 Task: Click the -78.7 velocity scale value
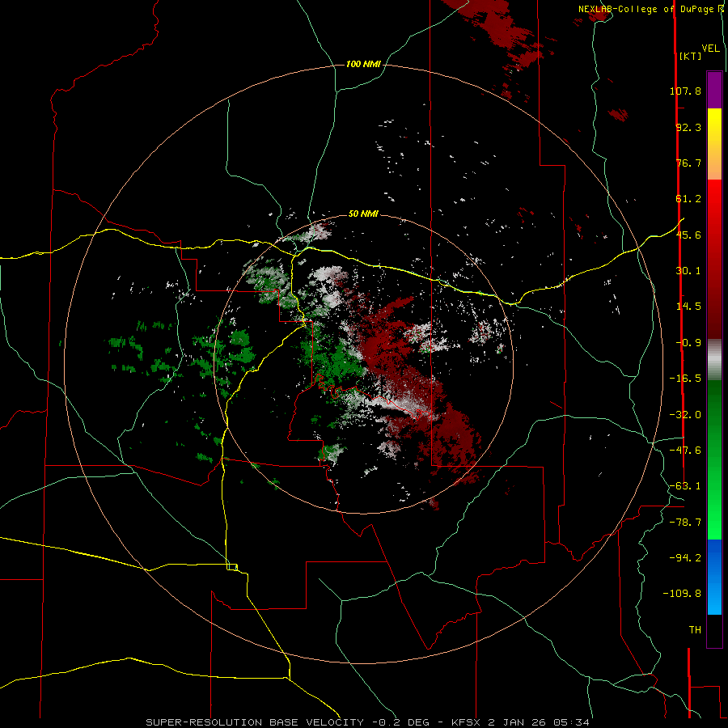coord(685,523)
